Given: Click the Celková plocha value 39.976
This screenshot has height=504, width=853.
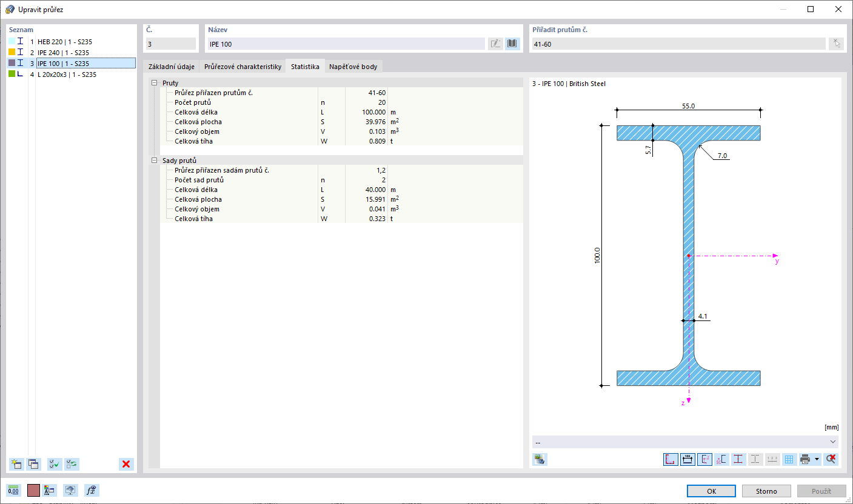Looking at the screenshot, I should click(374, 122).
